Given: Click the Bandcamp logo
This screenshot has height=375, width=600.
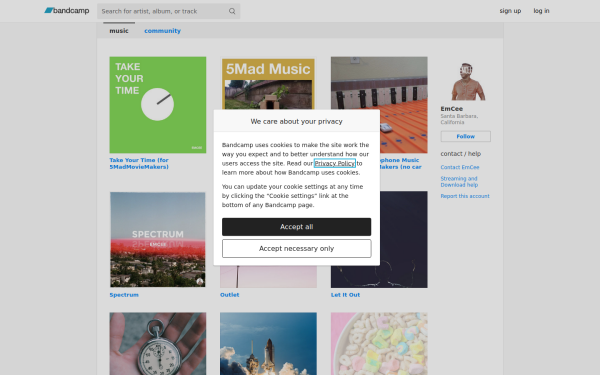Looking at the screenshot, I should (67, 11).
